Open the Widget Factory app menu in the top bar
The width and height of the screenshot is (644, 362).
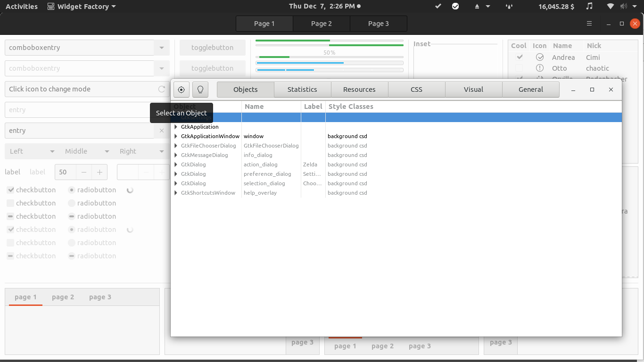82,7
